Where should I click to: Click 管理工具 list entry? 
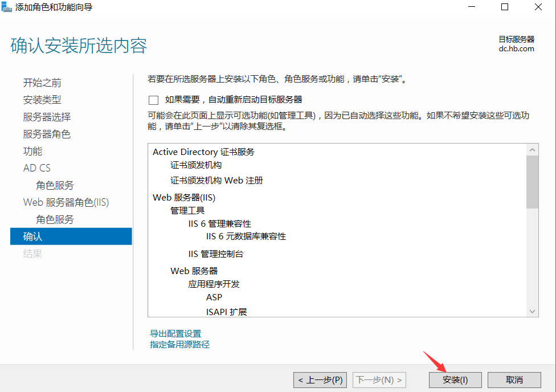187,211
